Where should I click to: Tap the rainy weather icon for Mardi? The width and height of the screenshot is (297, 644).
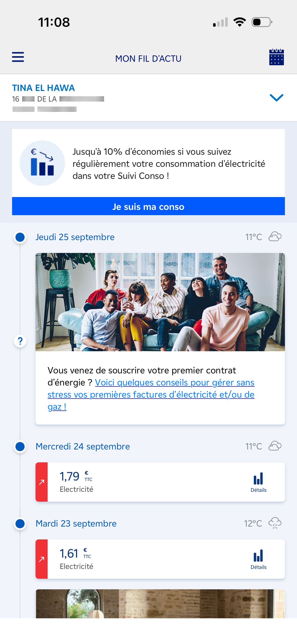pos(275,523)
